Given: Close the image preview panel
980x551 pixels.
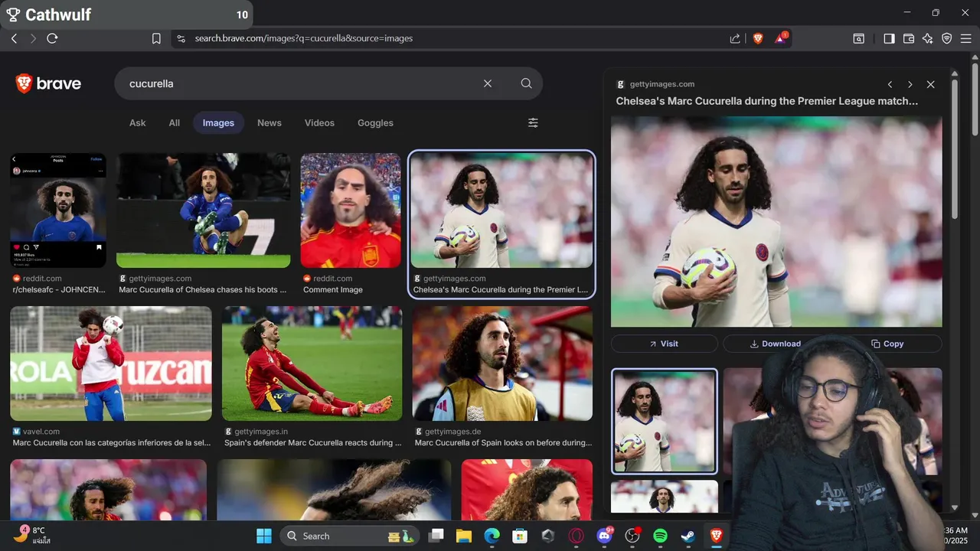Looking at the screenshot, I should (x=930, y=84).
